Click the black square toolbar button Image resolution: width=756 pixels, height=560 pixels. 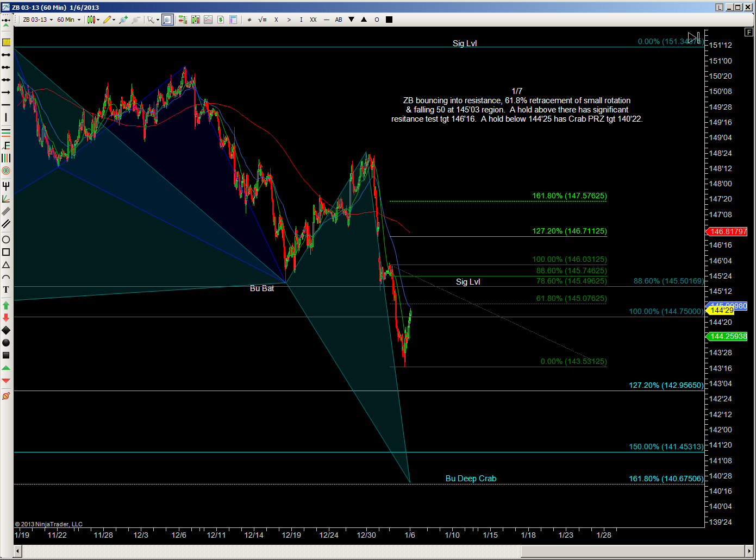(389, 20)
